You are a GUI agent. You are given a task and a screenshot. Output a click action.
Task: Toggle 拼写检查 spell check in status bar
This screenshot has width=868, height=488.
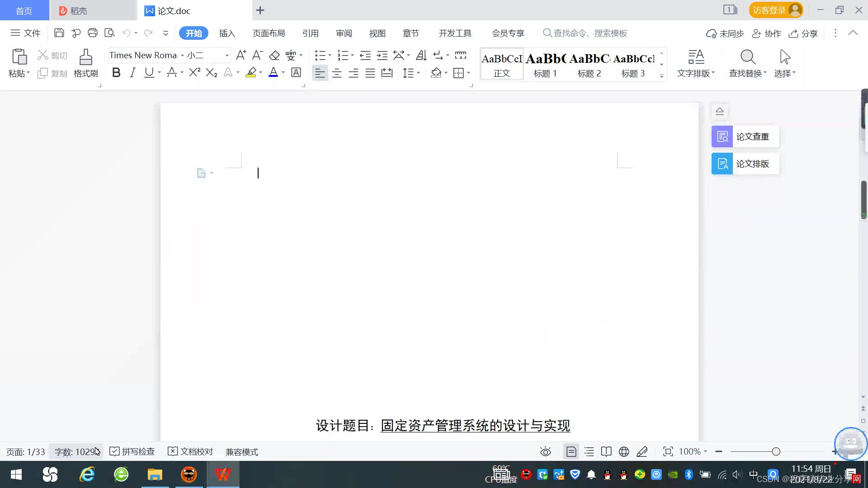(x=132, y=451)
